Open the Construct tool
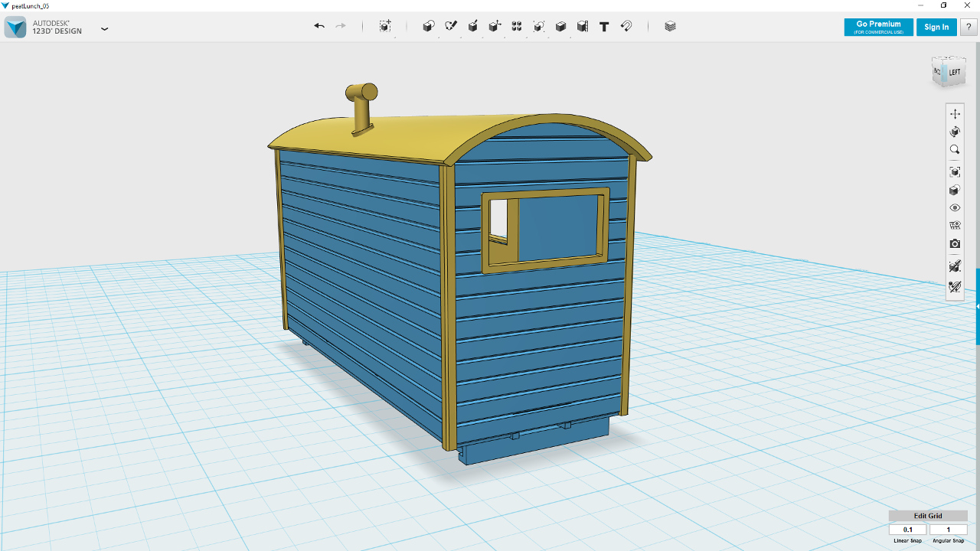This screenshot has height=551, width=980. coord(473,26)
